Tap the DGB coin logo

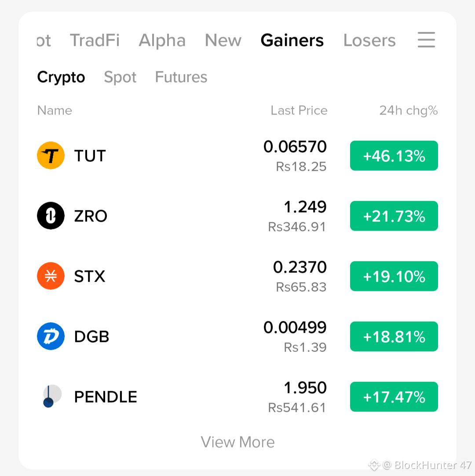tap(51, 336)
